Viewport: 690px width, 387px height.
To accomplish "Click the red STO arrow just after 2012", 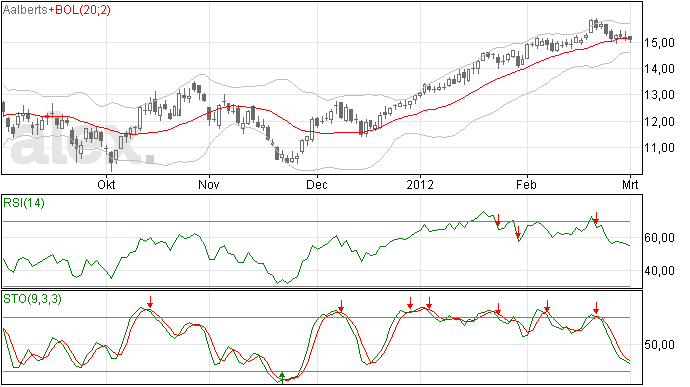I will click(x=429, y=303).
